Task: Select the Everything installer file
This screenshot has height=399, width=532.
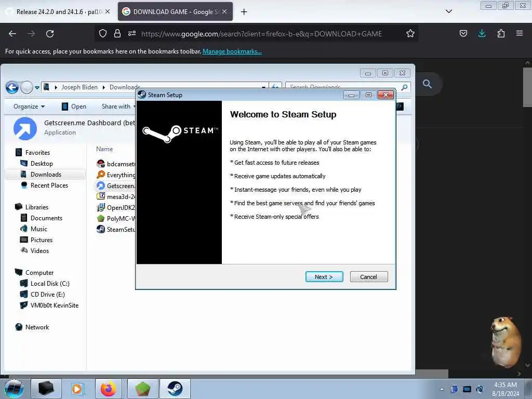Action: [x=116, y=175]
